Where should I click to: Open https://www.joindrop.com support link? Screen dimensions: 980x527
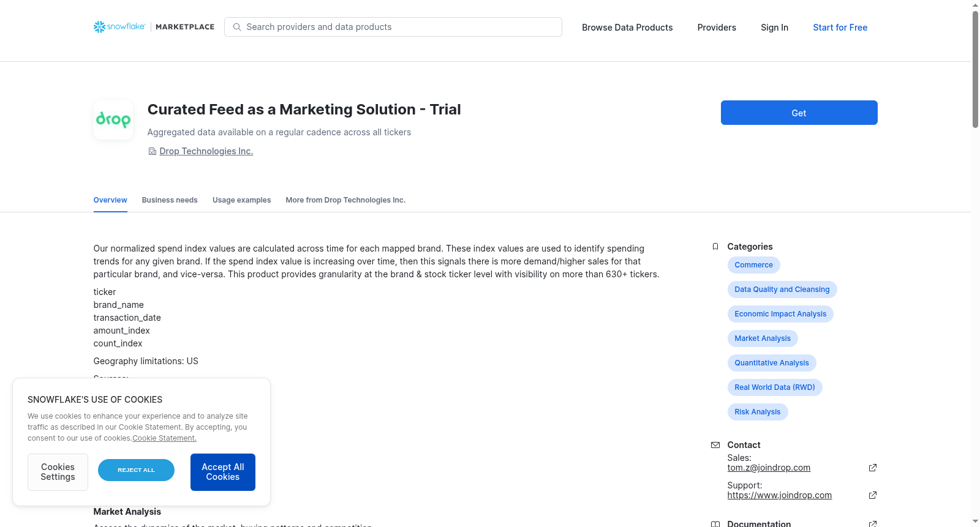coord(780,495)
